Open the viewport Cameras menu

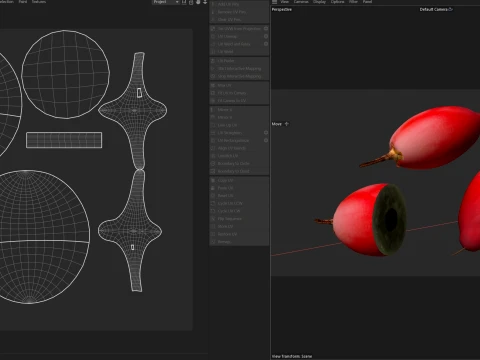click(301, 2)
